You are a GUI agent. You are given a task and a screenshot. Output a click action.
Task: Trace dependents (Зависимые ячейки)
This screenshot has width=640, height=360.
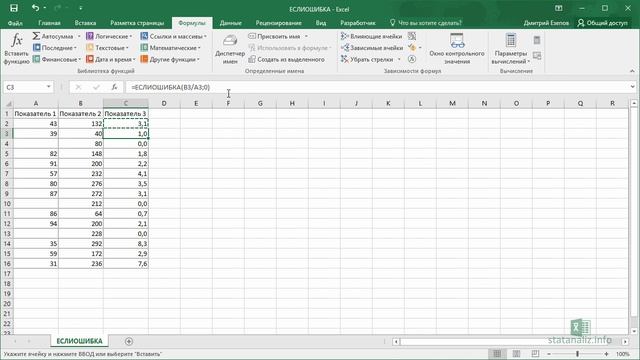[x=372, y=48]
